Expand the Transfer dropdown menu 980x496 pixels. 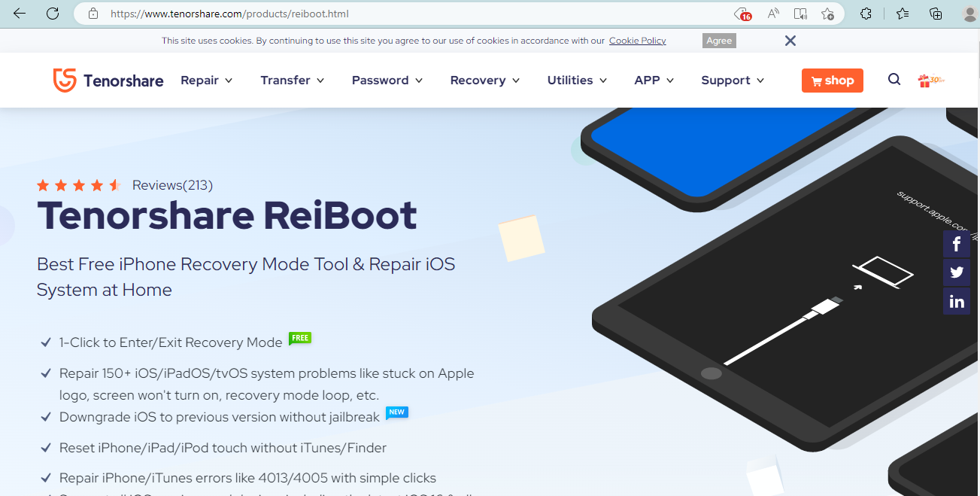[293, 80]
